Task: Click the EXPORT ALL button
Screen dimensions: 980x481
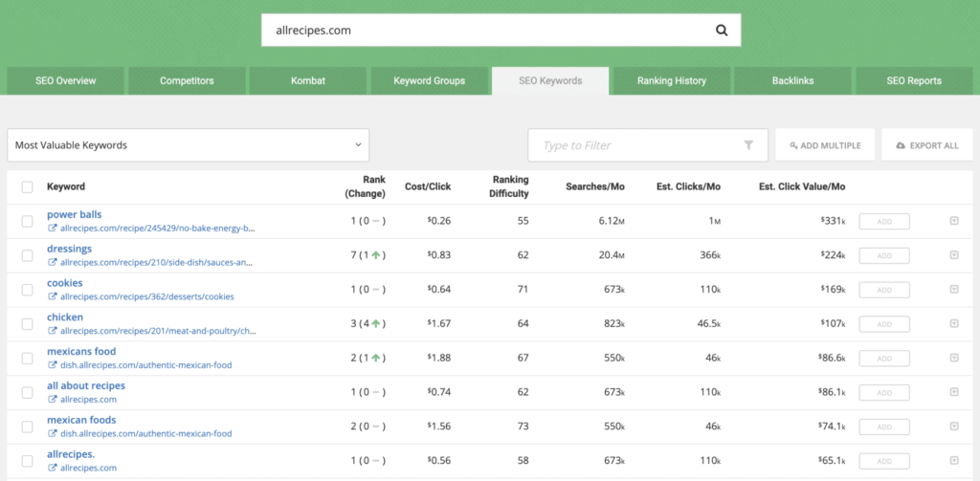Action: 927,145
